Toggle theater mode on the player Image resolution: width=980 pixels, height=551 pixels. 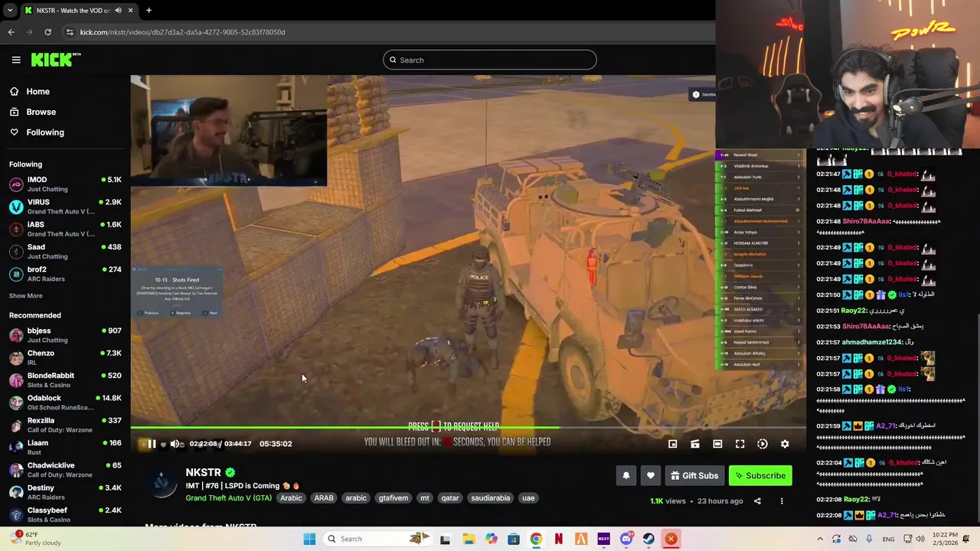tap(717, 444)
